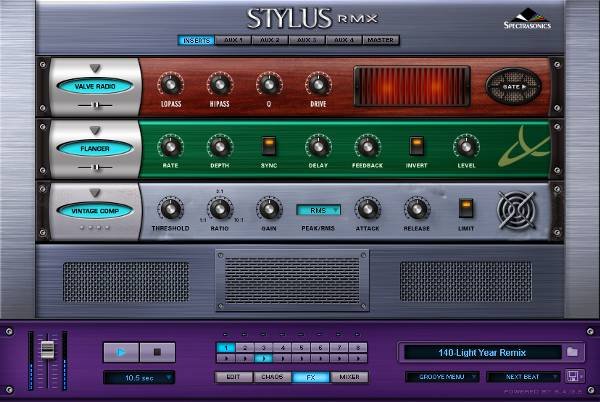Viewport: 600px width, 402px height.
Task: Switch to the Master tab
Action: 380,40
